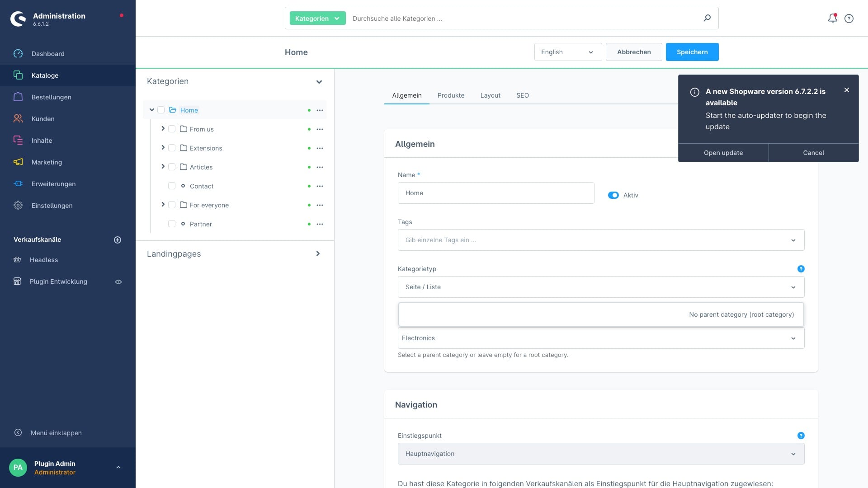Check the Contact category checkbox
The height and width of the screenshot is (488, 868).
coord(172,186)
